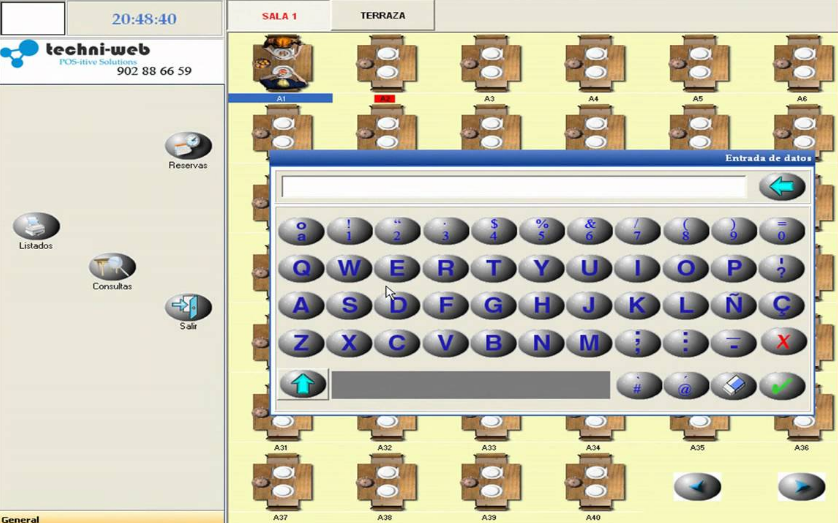Open the Reservas clock icon
Viewport: 838px width, 523px height.
tap(188, 146)
